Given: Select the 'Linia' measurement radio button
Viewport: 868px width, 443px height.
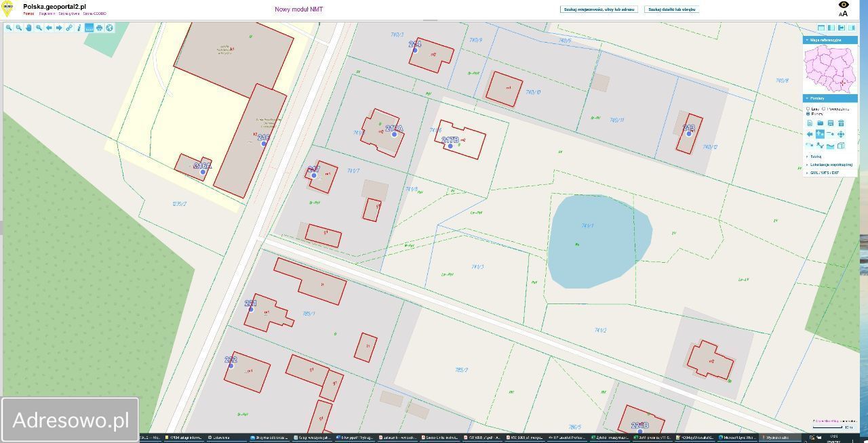Looking at the screenshot, I should 808,108.
